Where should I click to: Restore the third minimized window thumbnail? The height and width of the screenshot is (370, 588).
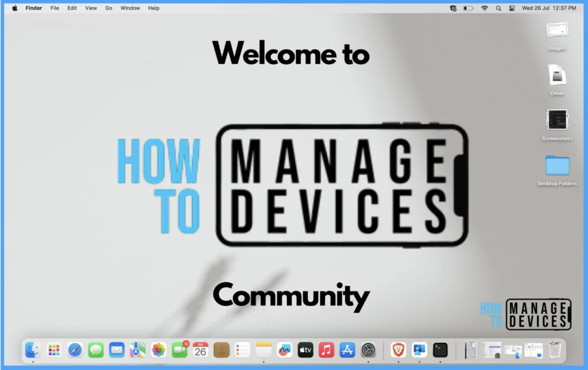[x=513, y=351]
